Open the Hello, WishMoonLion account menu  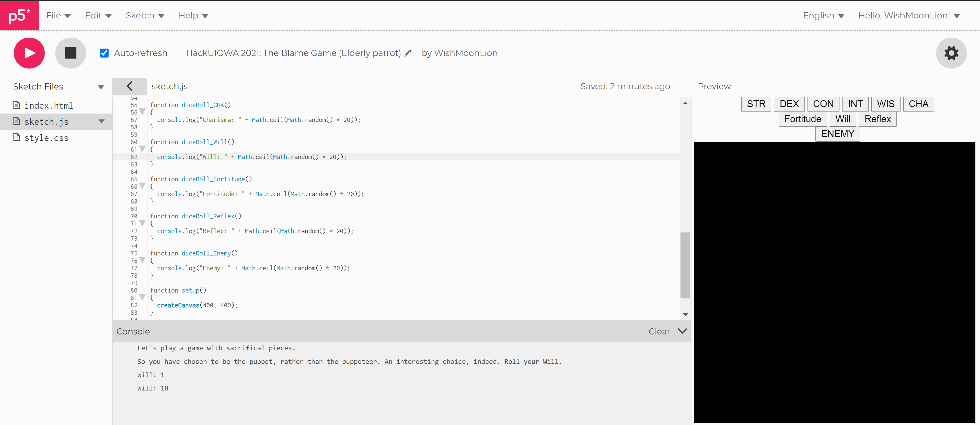(x=909, y=16)
